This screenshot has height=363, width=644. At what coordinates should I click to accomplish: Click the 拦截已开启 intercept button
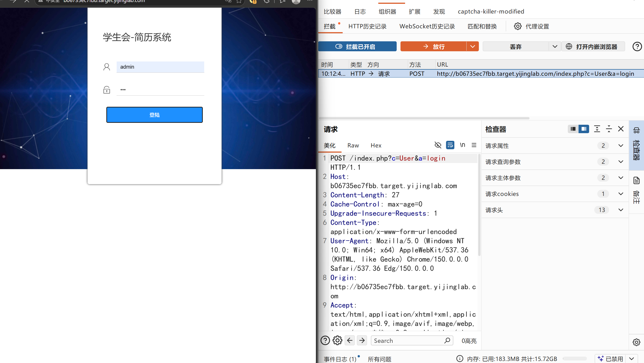[x=357, y=47]
